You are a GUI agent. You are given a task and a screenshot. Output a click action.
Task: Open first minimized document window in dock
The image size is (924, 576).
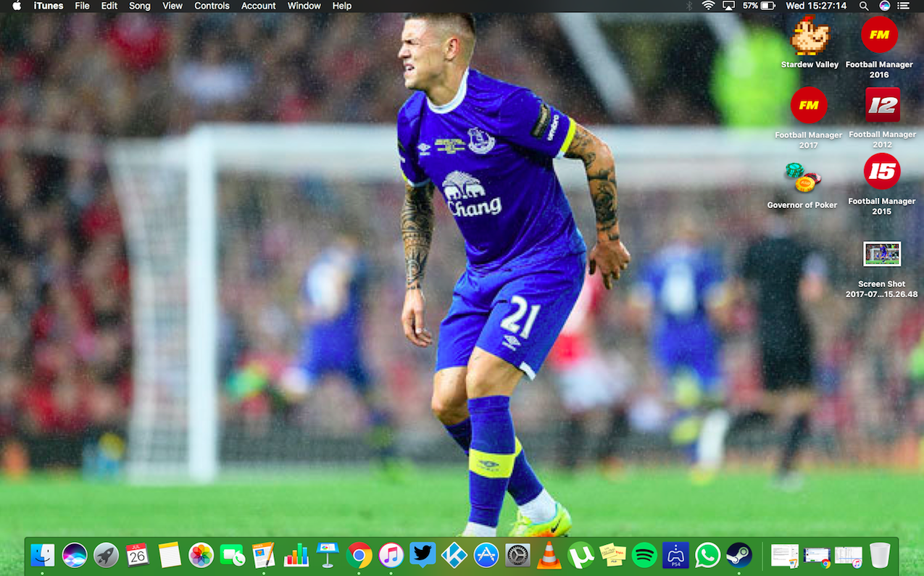(x=785, y=556)
